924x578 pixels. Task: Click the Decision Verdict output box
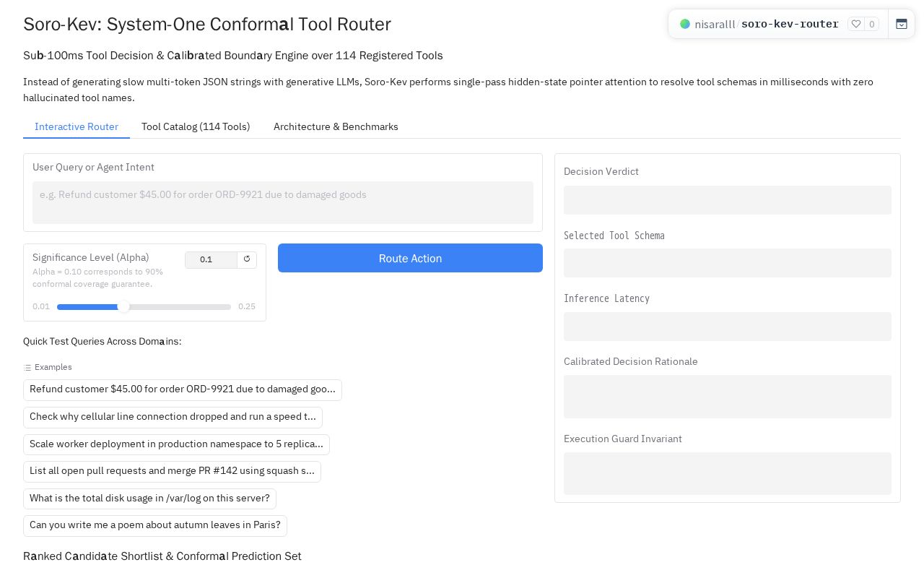tap(728, 200)
